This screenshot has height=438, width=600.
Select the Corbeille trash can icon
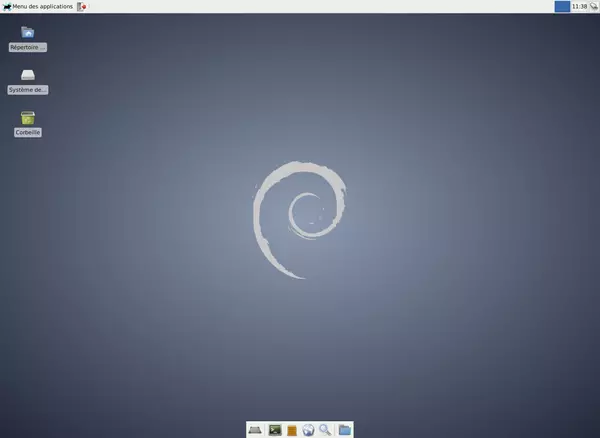tap(28, 118)
